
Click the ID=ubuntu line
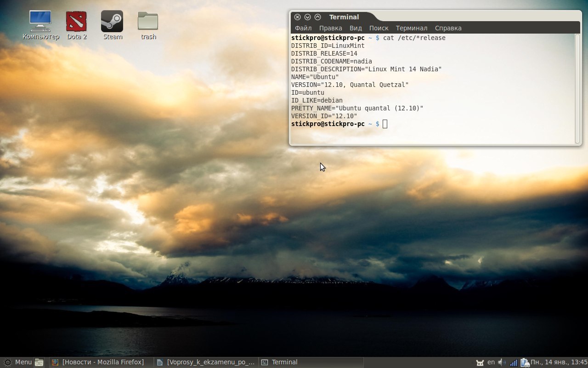pyautogui.click(x=307, y=92)
